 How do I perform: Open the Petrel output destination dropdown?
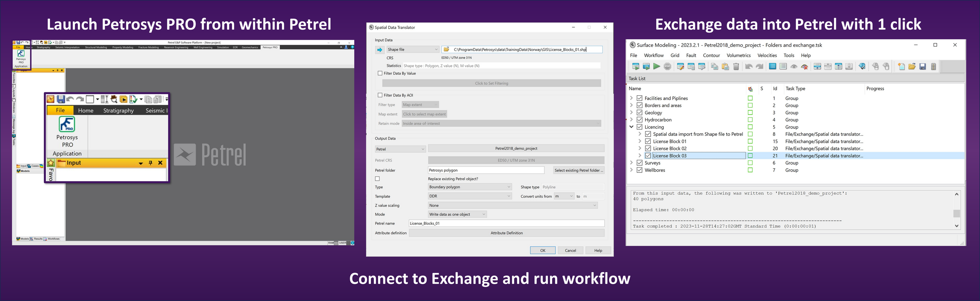coord(400,149)
